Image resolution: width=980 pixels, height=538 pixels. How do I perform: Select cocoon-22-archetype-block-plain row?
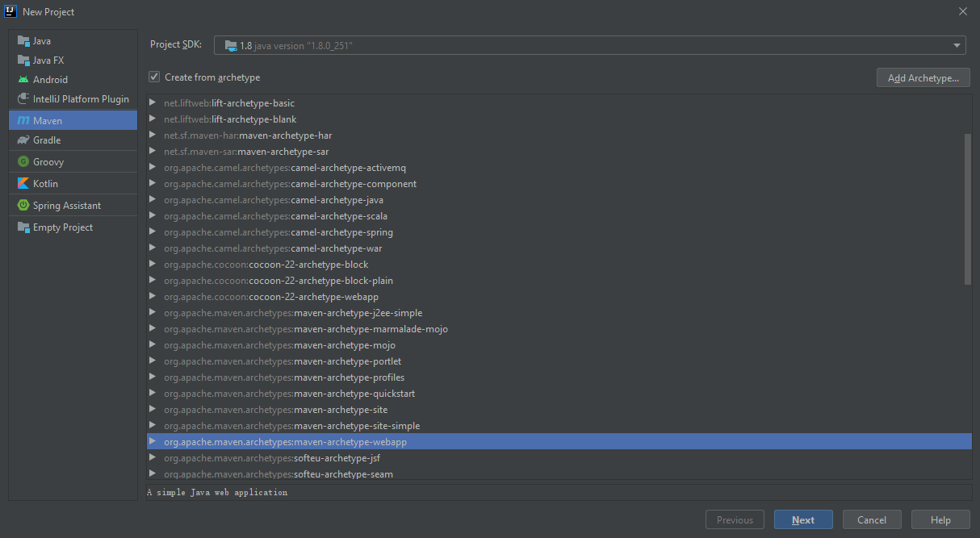(x=559, y=280)
